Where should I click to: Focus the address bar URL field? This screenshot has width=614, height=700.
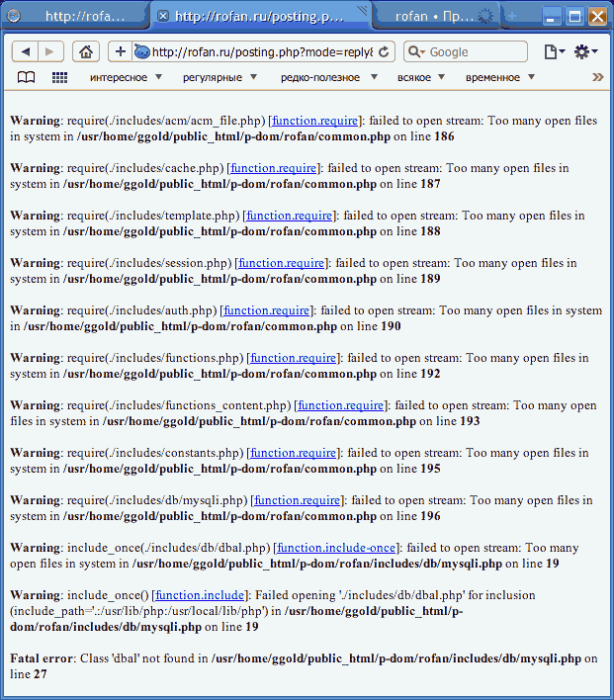pos(263,52)
